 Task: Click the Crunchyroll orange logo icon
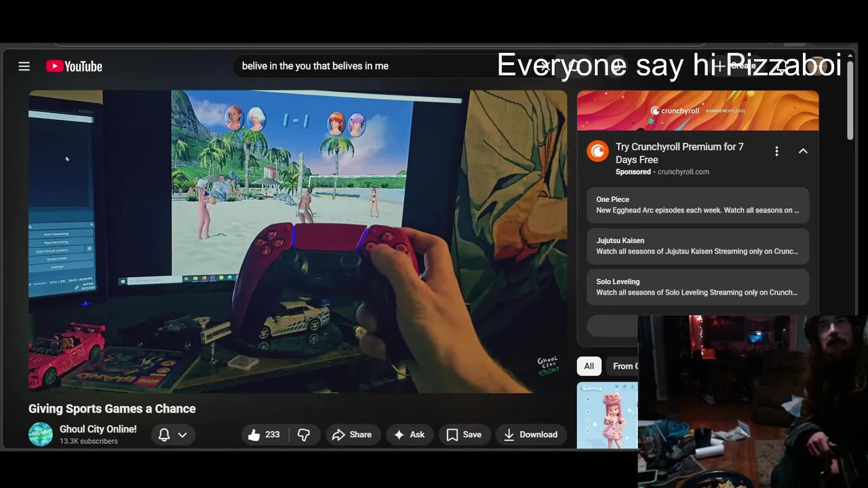click(x=598, y=151)
